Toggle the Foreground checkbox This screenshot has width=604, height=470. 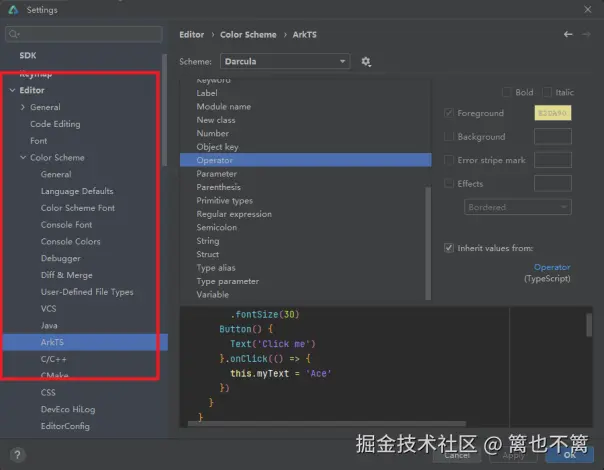point(448,113)
